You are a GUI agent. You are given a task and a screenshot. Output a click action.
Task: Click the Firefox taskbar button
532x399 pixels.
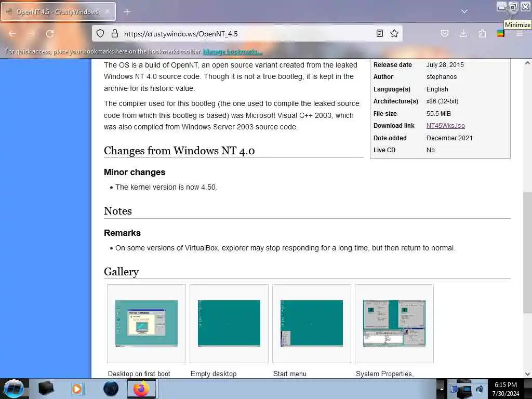[141, 389]
